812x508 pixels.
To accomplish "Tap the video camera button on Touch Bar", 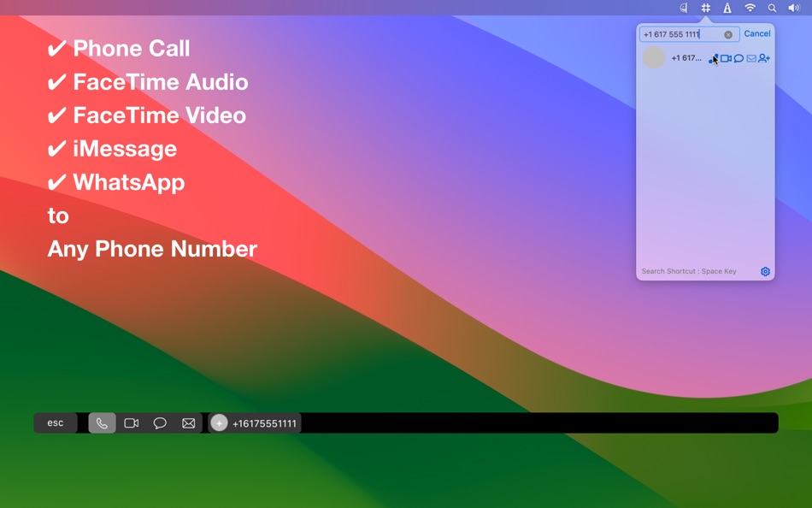I will [132, 423].
